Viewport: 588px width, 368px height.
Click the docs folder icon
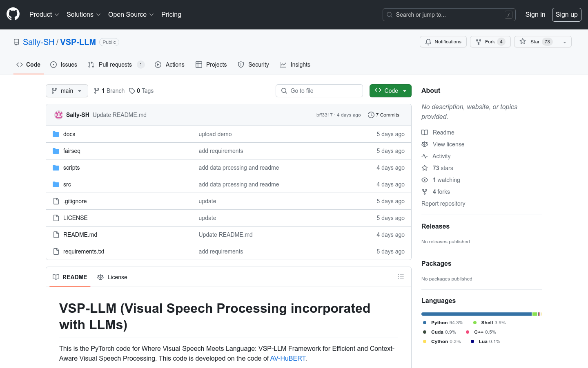click(56, 134)
